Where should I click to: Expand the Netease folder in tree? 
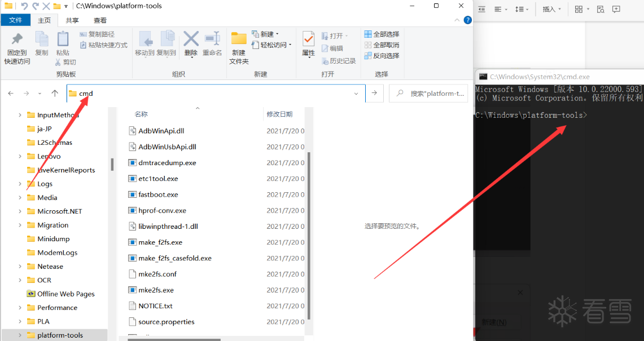coord(20,266)
